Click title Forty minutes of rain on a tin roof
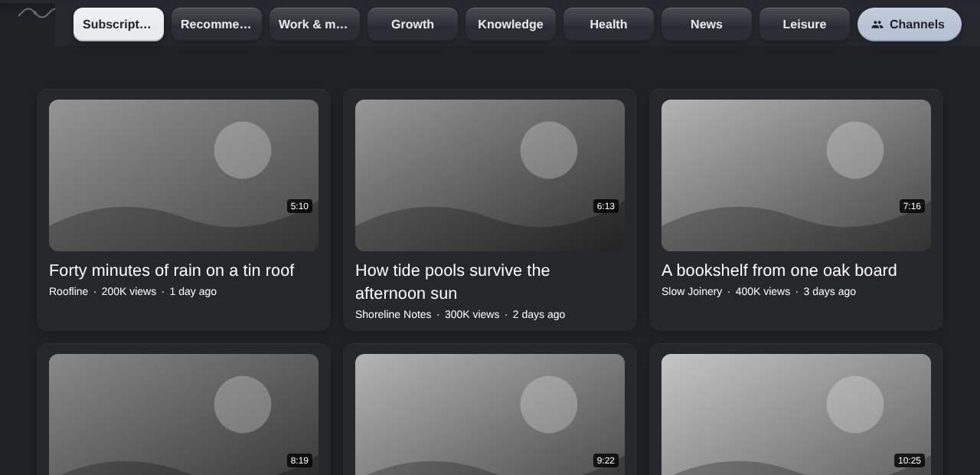This screenshot has height=475, width=980. (171, 270)
